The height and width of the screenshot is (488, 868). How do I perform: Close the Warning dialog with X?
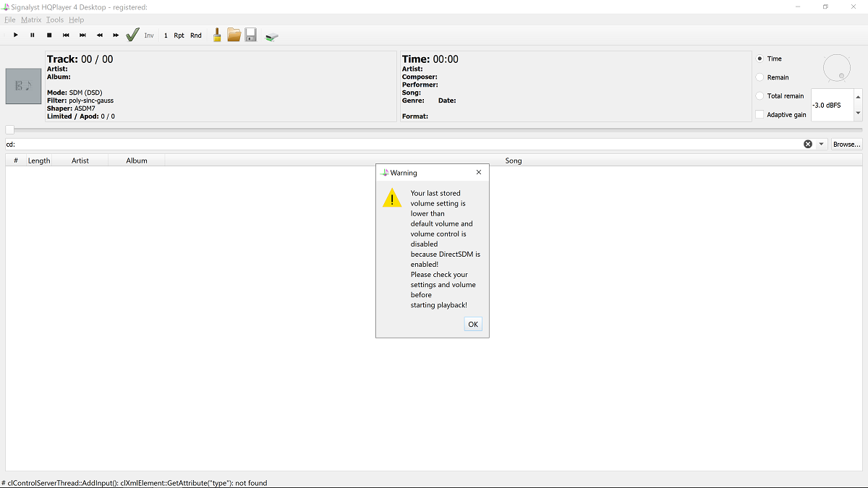[479, 173]
